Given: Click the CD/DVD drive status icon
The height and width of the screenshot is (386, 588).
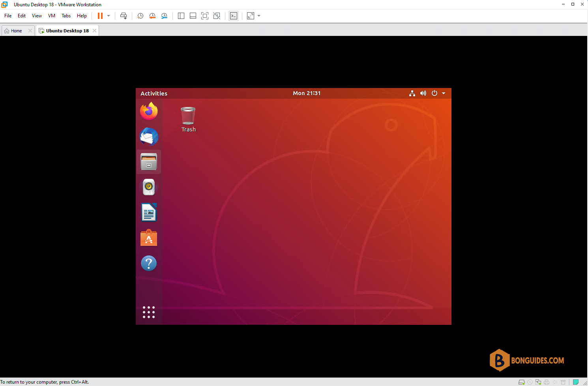Looking at the screenshot, I should tap(530, 382).
